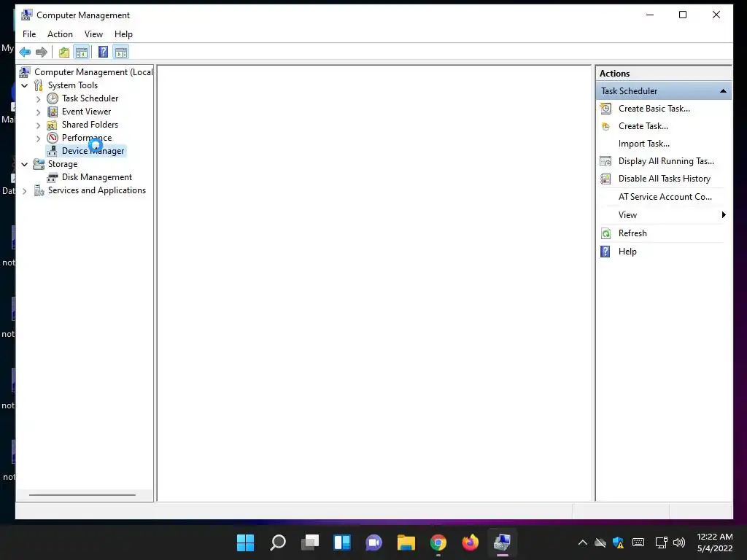
Task: Click the Storage icon in tree
Action: (x=39, y=164)
